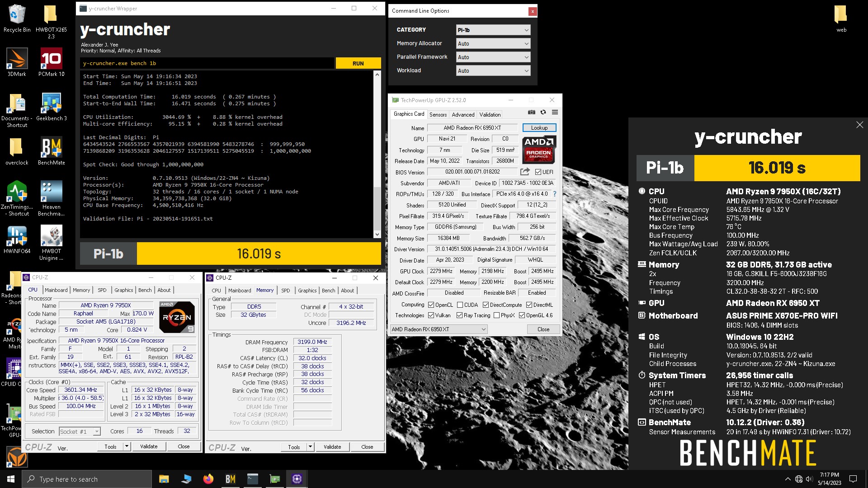
Task: Click the Bus Interface question mark icon
Action: pyautogui.click(x=555, y=194)
